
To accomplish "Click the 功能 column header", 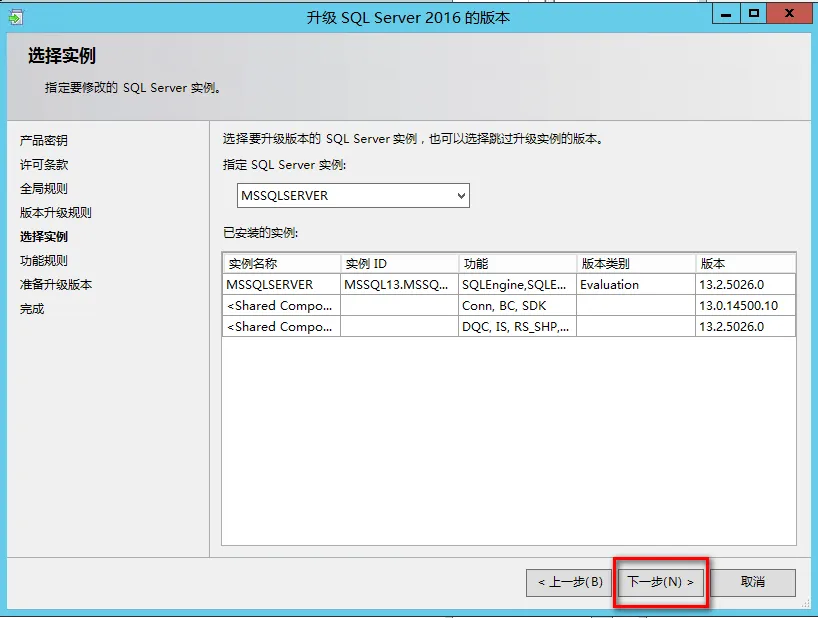I will tap(518, 263).
